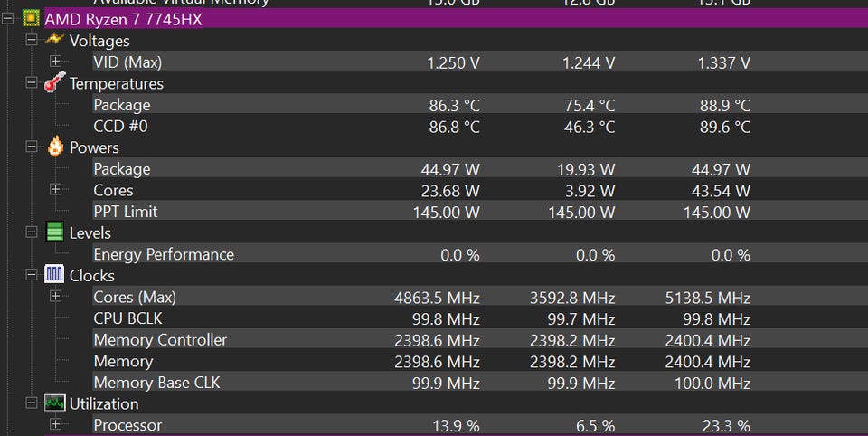This screenshot has width=868, height=436.
Task: Collapse the Voltages section
Action: (32, 40)
